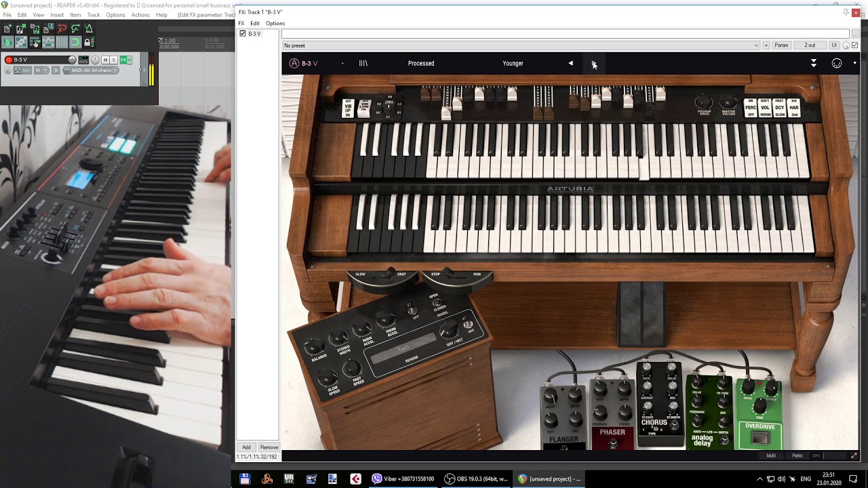Open the preset browser library icon
Screen dimensions: 868x488
(x=363, y=63)
